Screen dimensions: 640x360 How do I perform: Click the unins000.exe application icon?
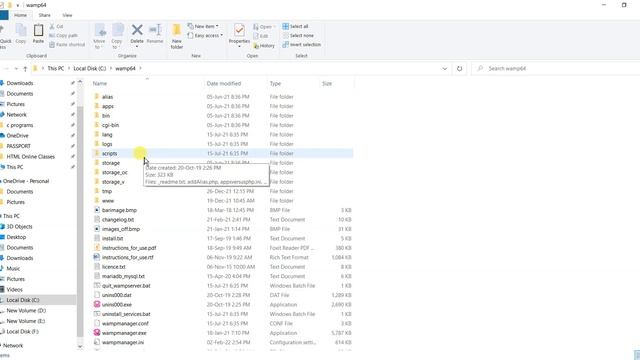[97, 304]
